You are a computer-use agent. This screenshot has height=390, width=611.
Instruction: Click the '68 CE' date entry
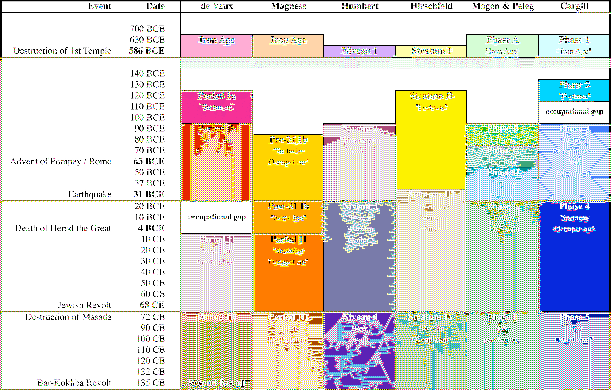pyautogui.click(x=153, y=305)
